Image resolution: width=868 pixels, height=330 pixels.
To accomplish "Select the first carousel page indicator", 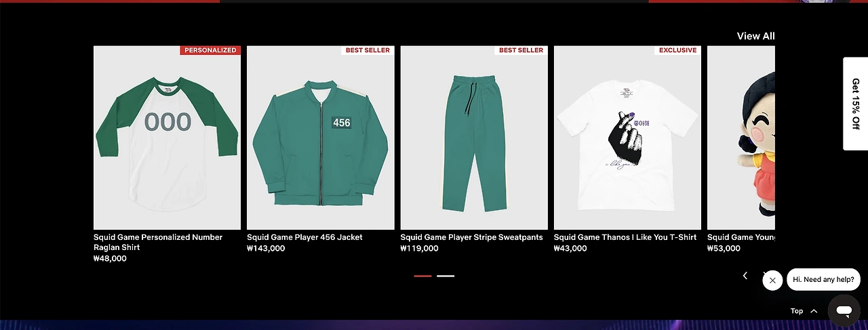I will click(x=422, y=276).
